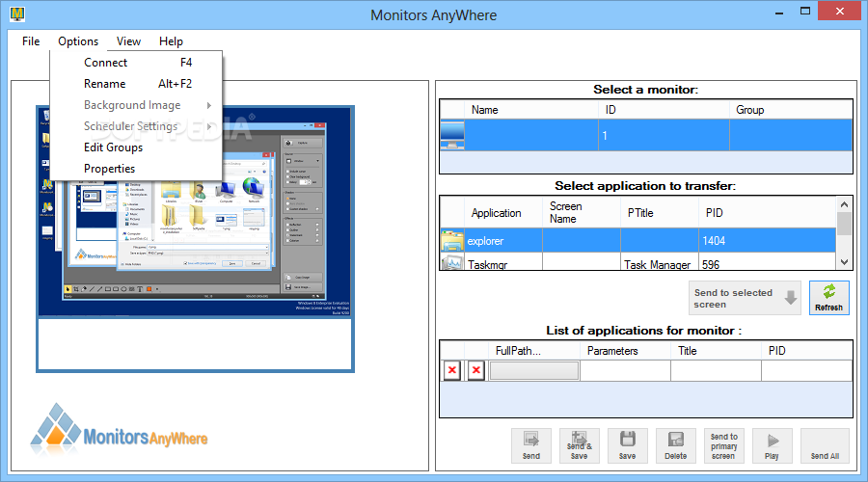Click the FullPath input field in applications list
The height and width of the screenshot is (482, 868).
click(534, 370)
